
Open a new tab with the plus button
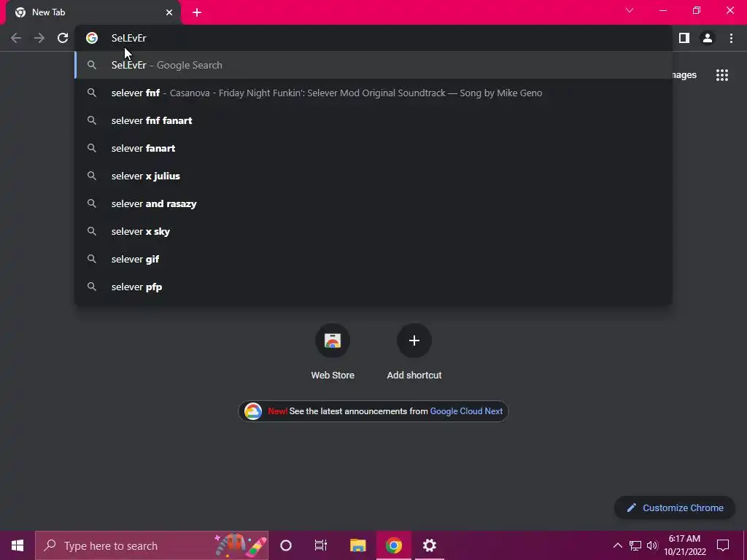(x=197, y=12)
